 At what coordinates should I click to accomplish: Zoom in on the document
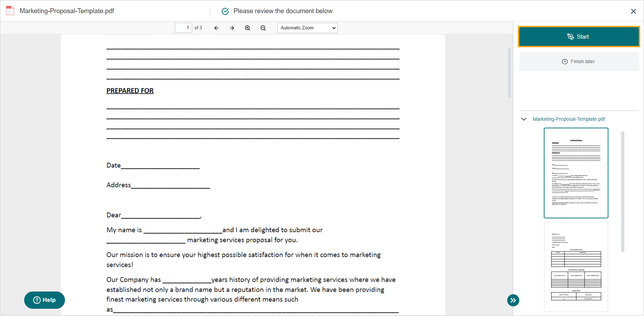click(x=247, y=28)
